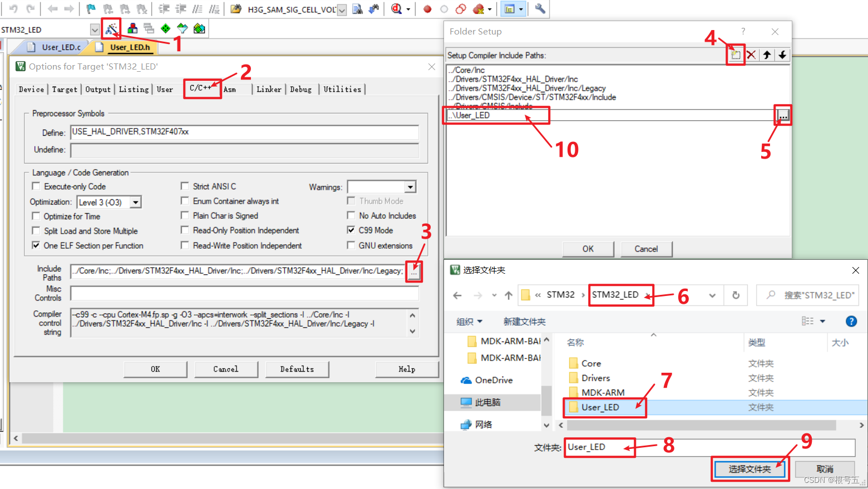Click the Select Software Packs icon
The height and width of the screenshot is (489, 868).
(183, 28)
